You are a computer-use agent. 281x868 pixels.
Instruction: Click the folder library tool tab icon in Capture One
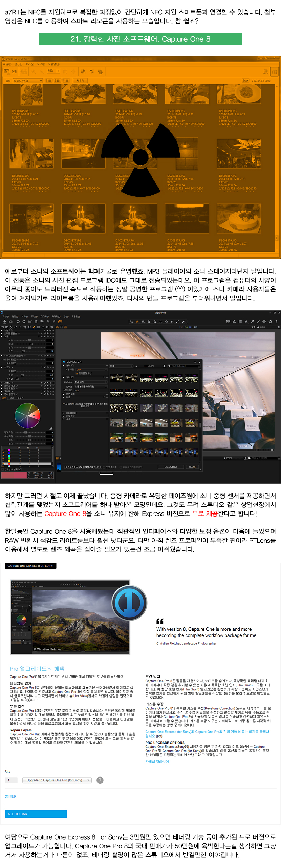click(x=2, y=327)
